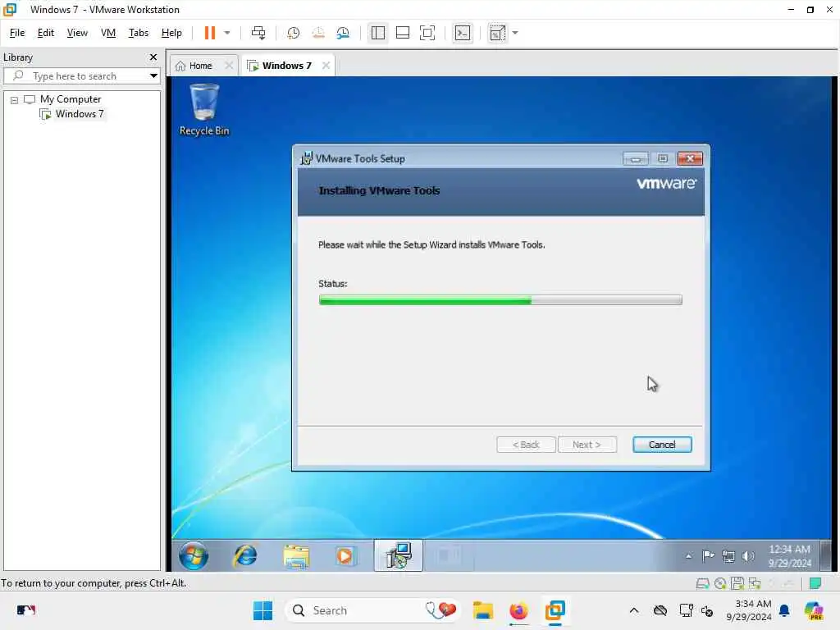Collapse the My Computer tree node

coord(15,100)
